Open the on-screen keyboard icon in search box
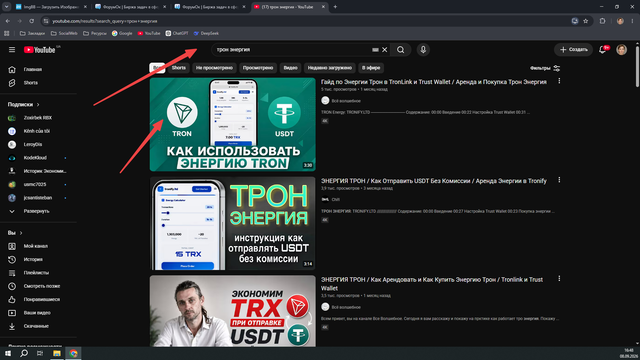 (375, 50)
